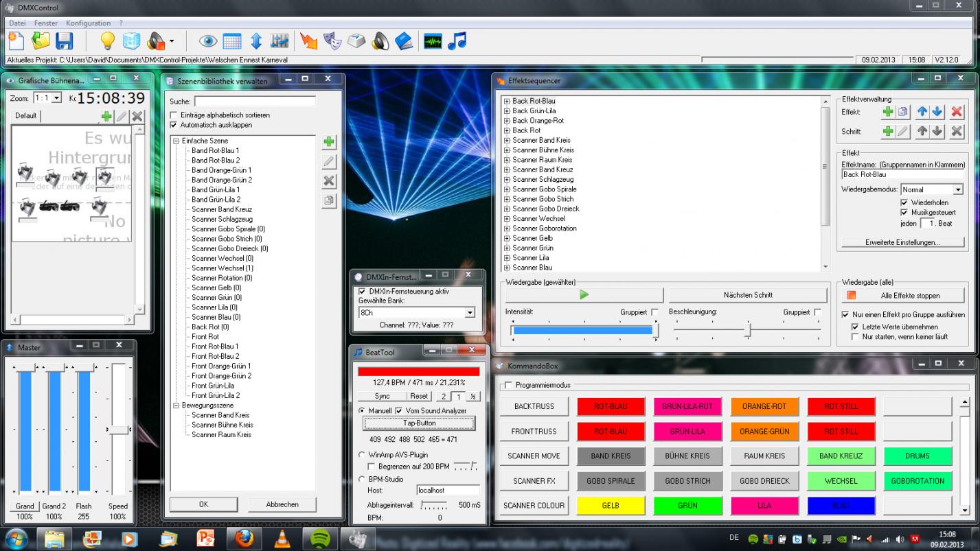Screen dimensions: 980x551
Task: Click the green waveform monitor toolbar icon
Action: (x=433, y=41)
